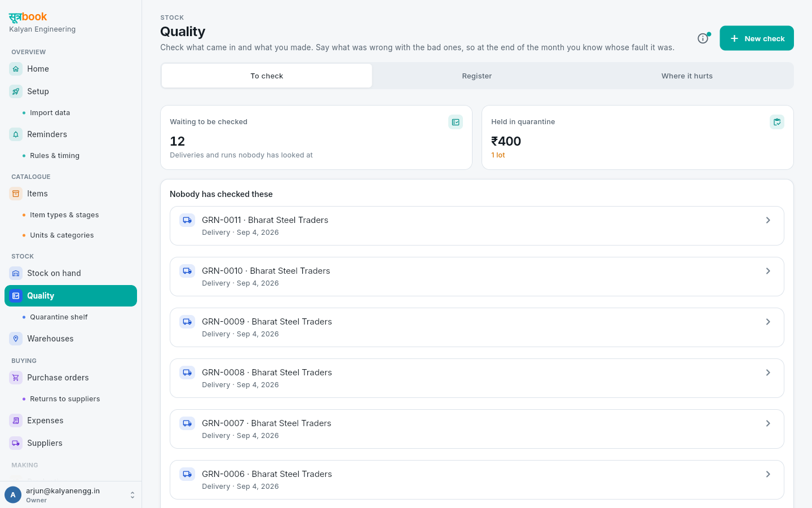812x508 pixels.
Task: Expand GRN-0009 row chevron
Action: pos(768,322)
